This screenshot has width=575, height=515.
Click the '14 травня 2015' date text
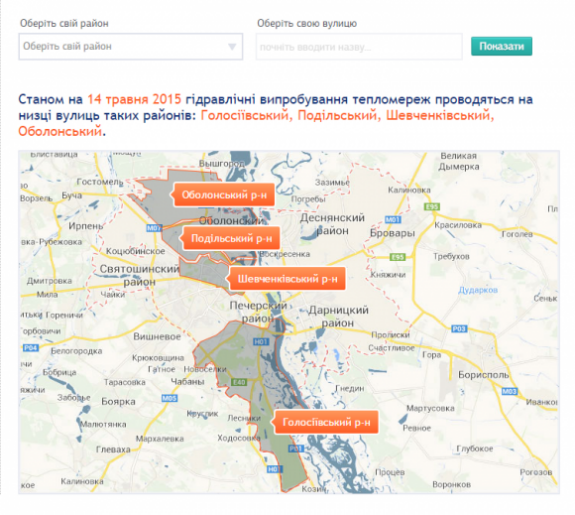click(x=134, y=99)
